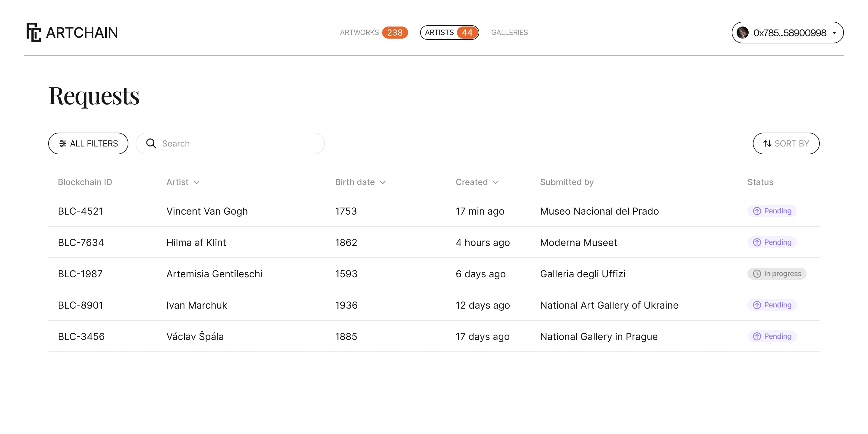Select artist Artemisia Gentileschi
The height and width of the screenshot is (434, 868).
tap(214, 274)
